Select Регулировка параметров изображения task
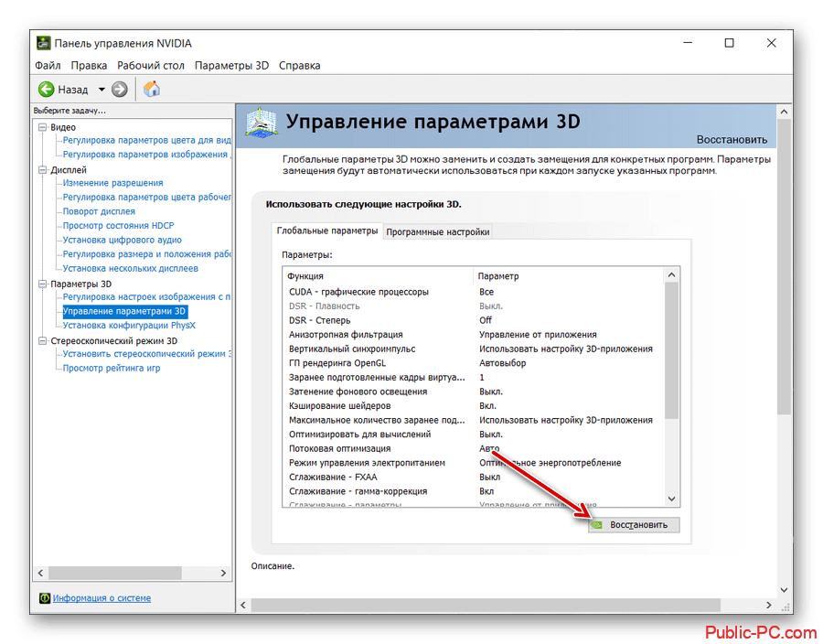 146,155
